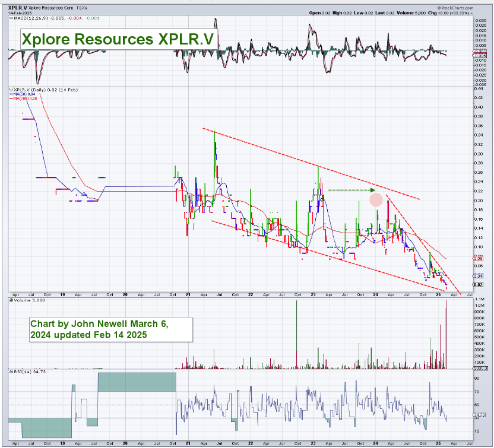The image size is (494, 448).
Task: Click the green Xplore Resources XPLR.V title box
Action: pos(119,39)
